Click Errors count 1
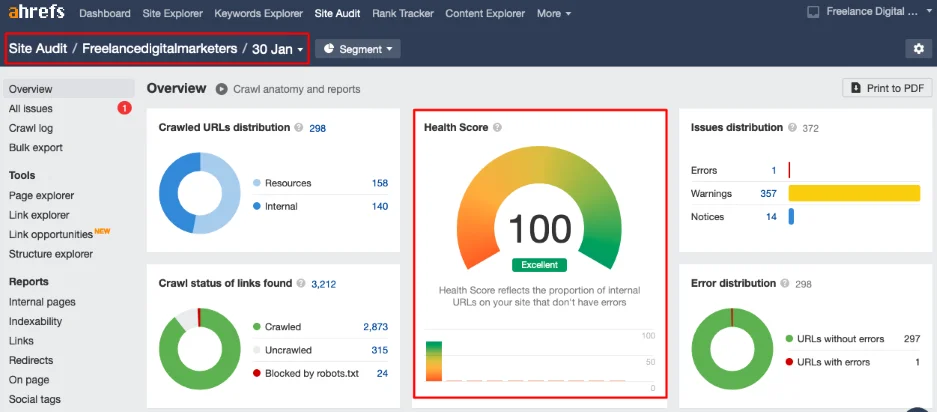This screenshot has width=937, height=412. (773, 170)
